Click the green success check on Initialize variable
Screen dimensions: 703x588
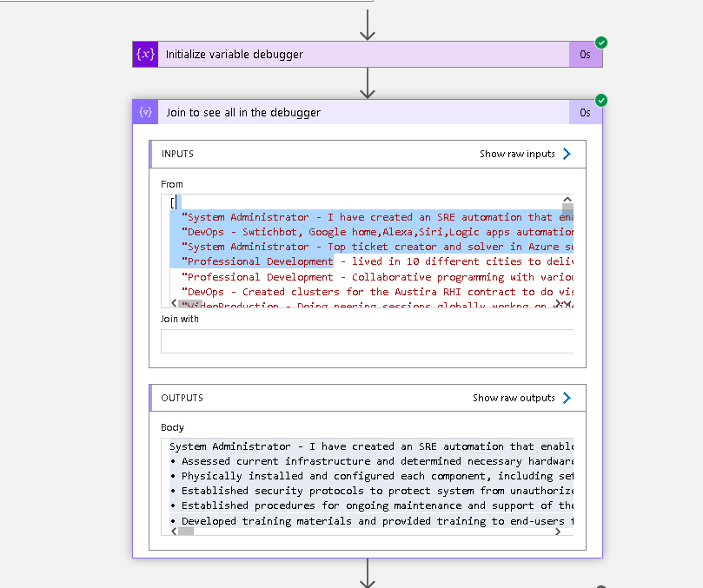(601, 43)
